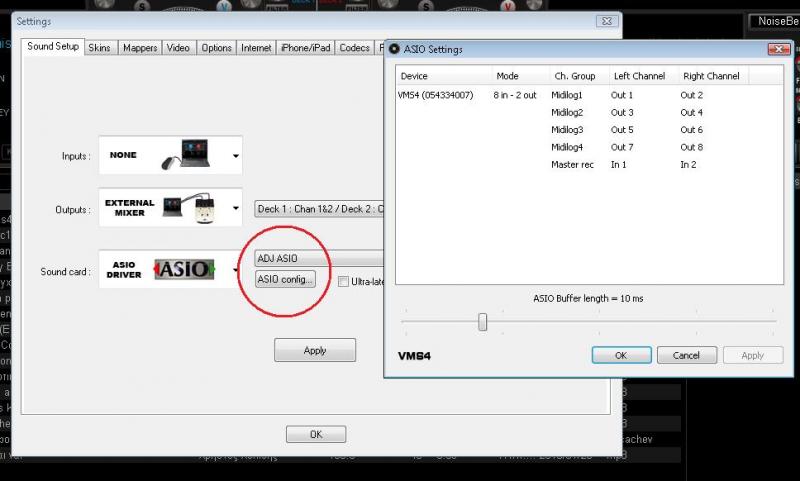Click the Out 7 left channel cell

622,147
